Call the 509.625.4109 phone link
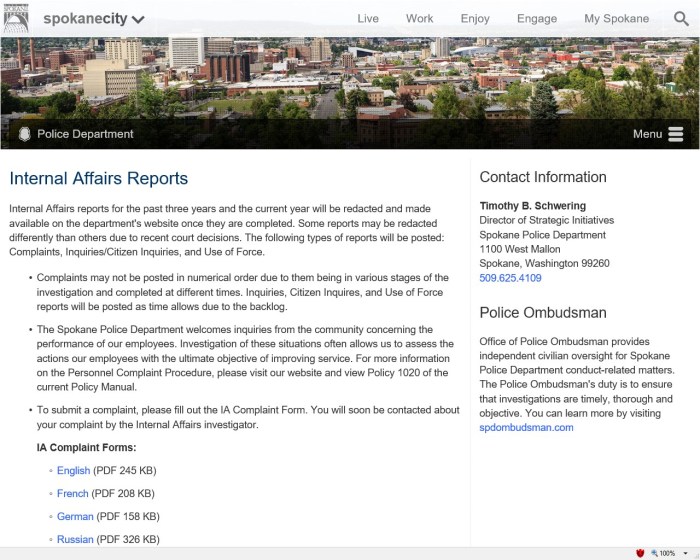 click(x=510, y=278)
